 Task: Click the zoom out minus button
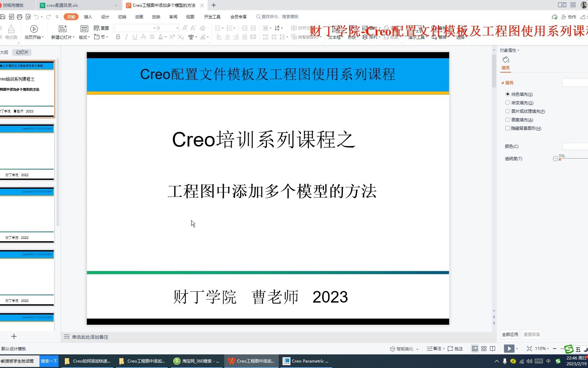click(x=555, y=349)
